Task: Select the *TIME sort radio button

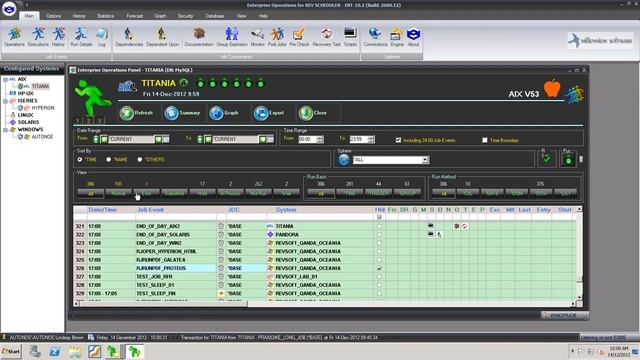Action: 80,160
